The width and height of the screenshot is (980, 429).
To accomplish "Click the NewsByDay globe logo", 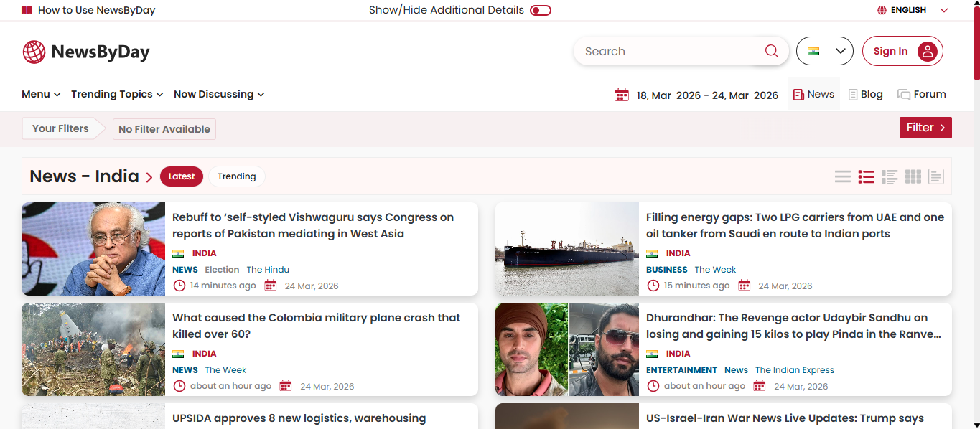I will 34,52.
